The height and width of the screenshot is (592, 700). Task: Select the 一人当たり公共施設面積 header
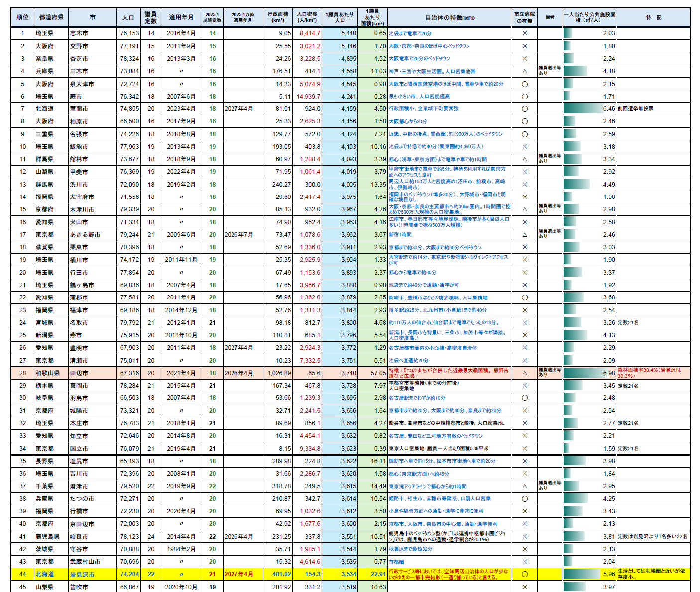(589, 17)
